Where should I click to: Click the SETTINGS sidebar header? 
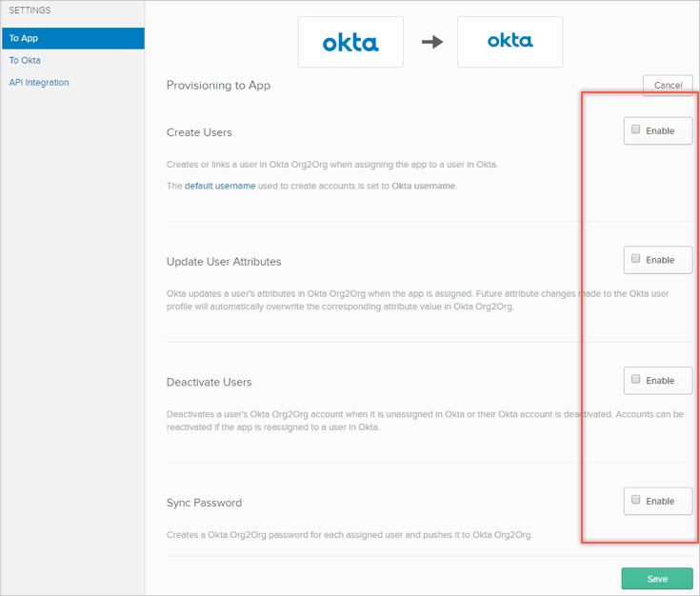click(30, 10)
